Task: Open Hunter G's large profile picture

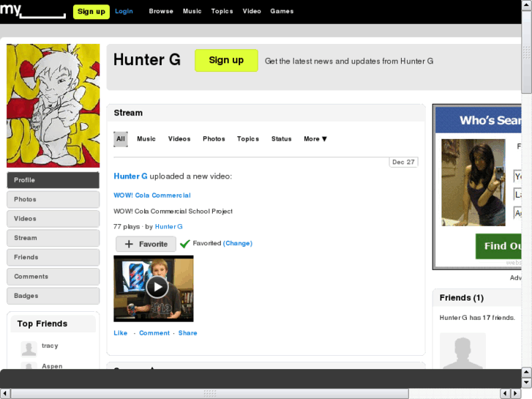Action: (x=53, y=105)
